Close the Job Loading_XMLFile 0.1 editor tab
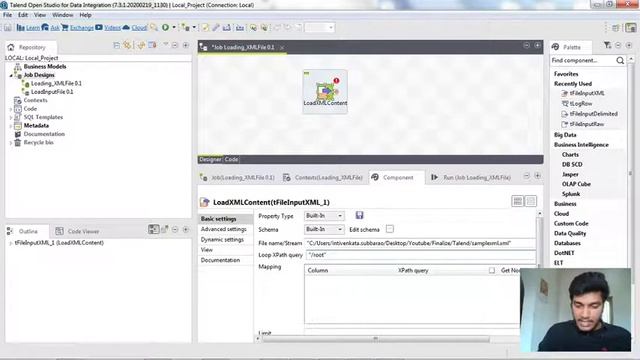Viewport: 640px width, 360px height. [282, 48]
